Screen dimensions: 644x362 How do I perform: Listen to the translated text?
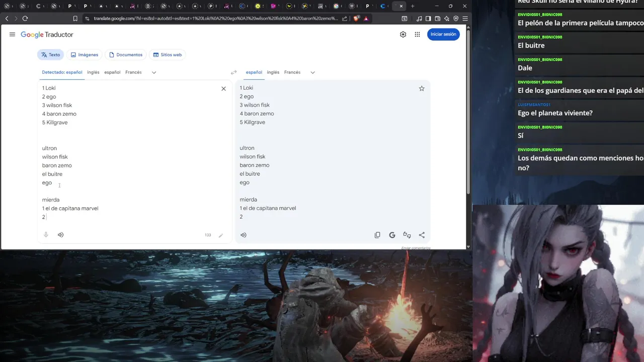click(x=244, y=235)
